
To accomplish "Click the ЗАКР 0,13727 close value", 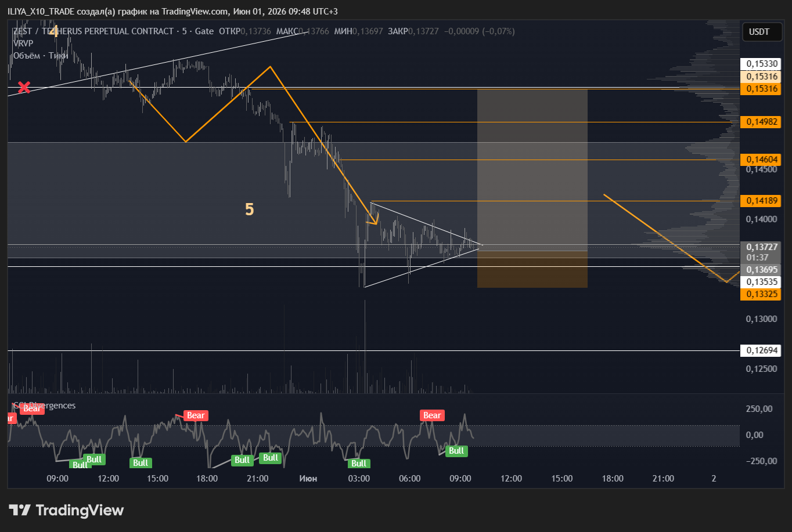I will (x=413, y=31).
